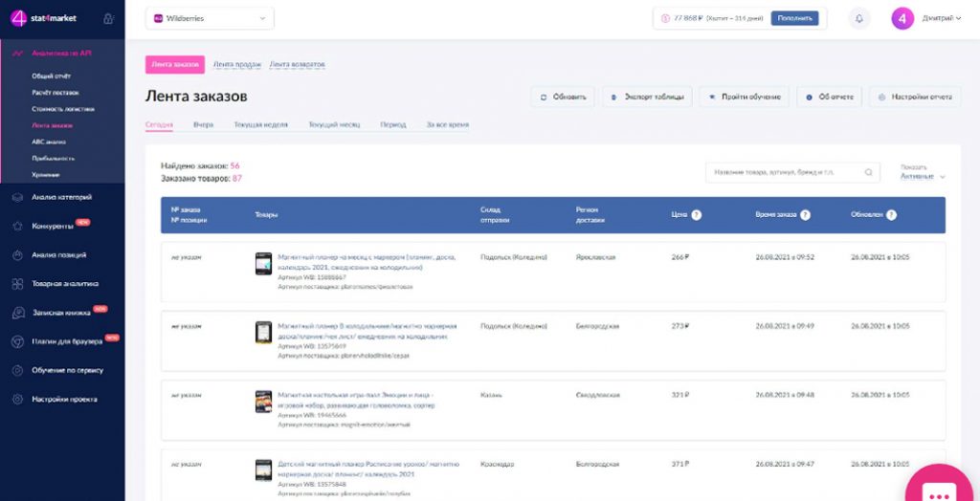This screenshot has width=980, height=501.
Task: Click the first magnetic planner thumbnail
Action: (263, 264)
